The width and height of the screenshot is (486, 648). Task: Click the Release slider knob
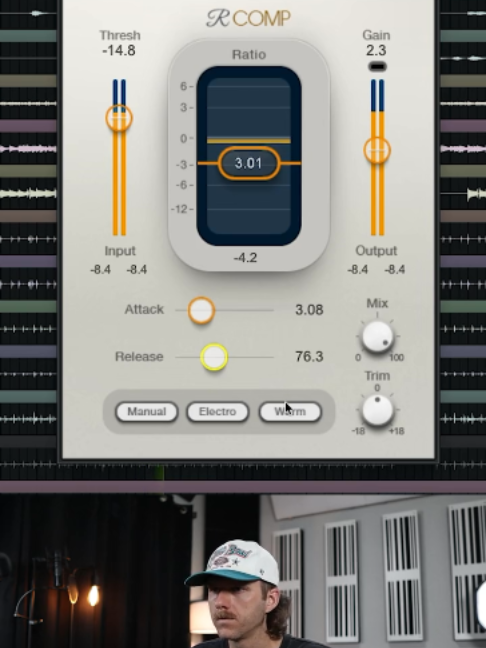tap(214, 357)
